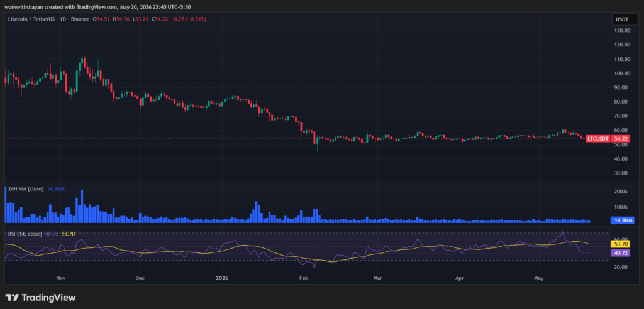Click the 20.00 RSI axis label
This screenshot has width=644, height=309.
[622, 267]
